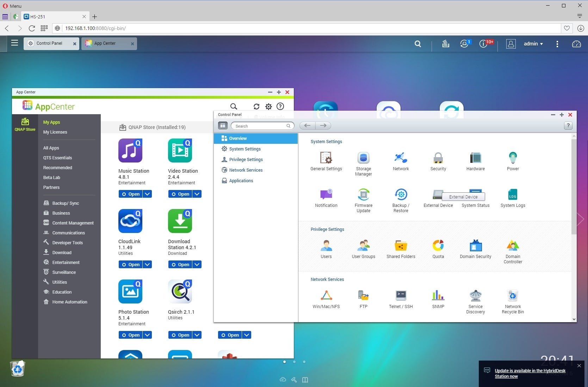Click the Download Station app icon

[x=180, y=221]
